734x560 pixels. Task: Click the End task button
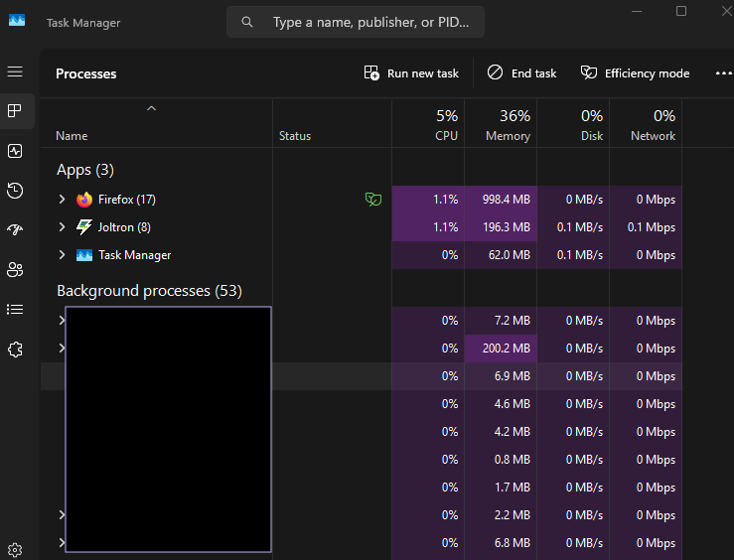pos(522,73)
